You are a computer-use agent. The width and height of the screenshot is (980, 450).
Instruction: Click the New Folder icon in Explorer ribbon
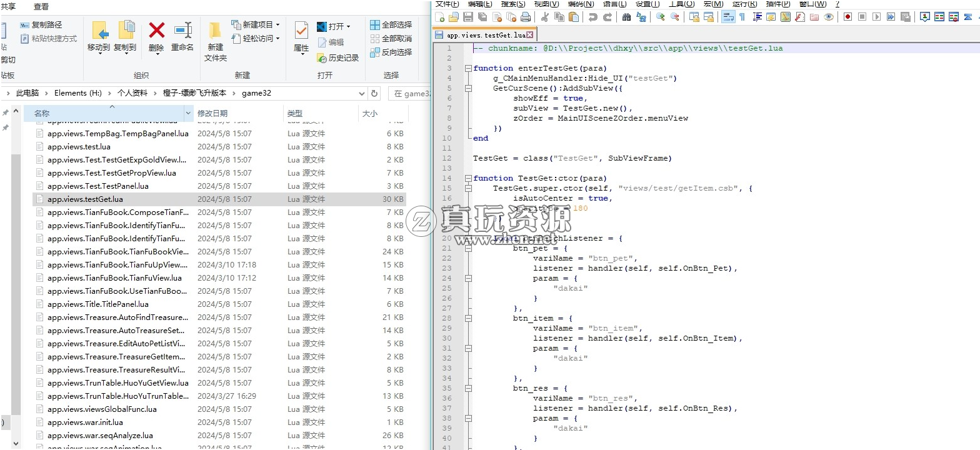pyautogui.click(x=215, y=30)
